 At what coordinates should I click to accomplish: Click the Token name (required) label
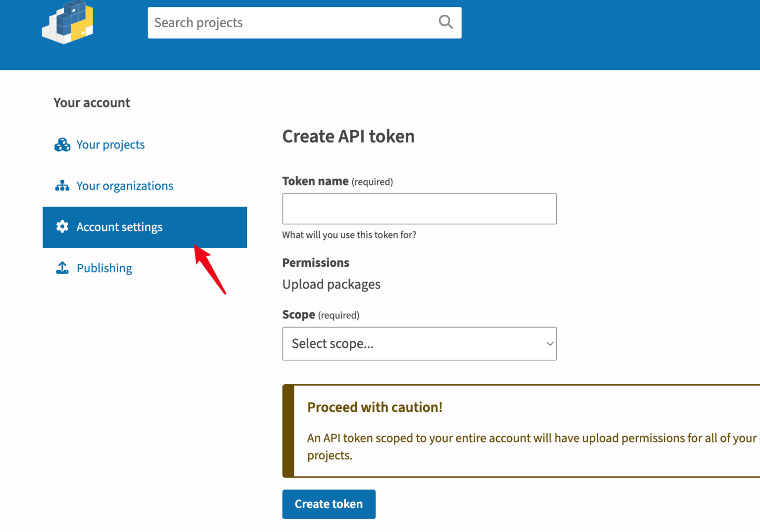[337, 182]
